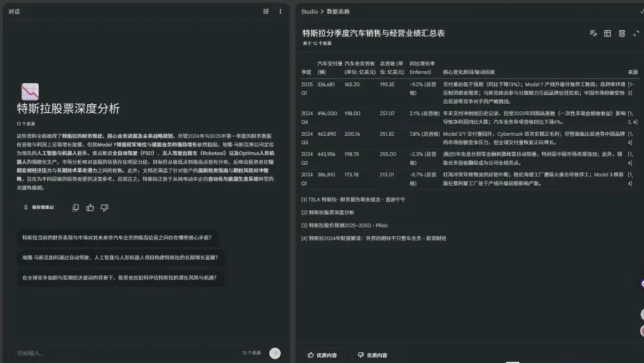Select suggested question about 潜在风险与机遇
Image resolution: width=644 pixels, height=363 pixels.
(119, 278)
